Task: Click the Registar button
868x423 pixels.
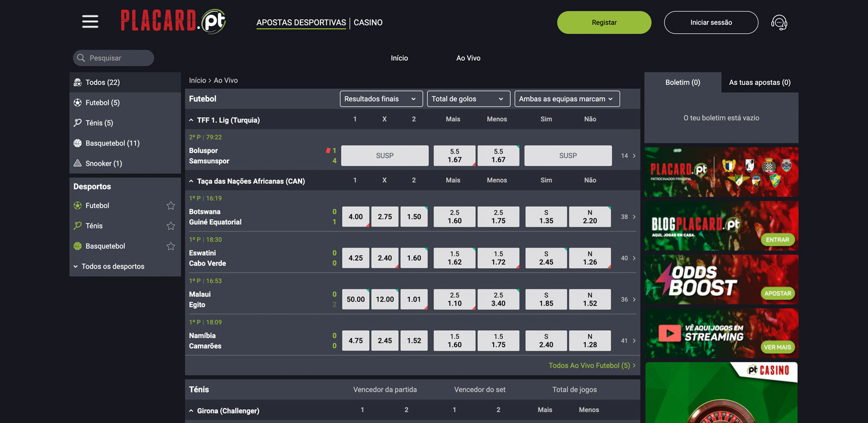Action: click(x=604, y=22)
